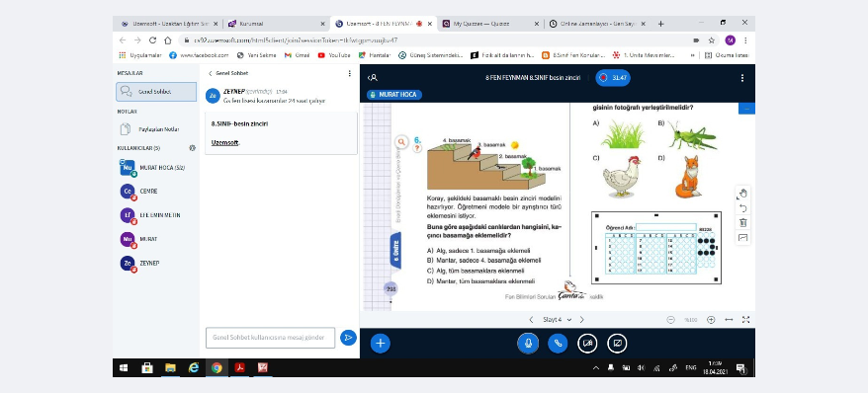This screenshot has height=393, width=868.
Task: Click the Uzemsoft link in the chat
Action: pos(225,142)
